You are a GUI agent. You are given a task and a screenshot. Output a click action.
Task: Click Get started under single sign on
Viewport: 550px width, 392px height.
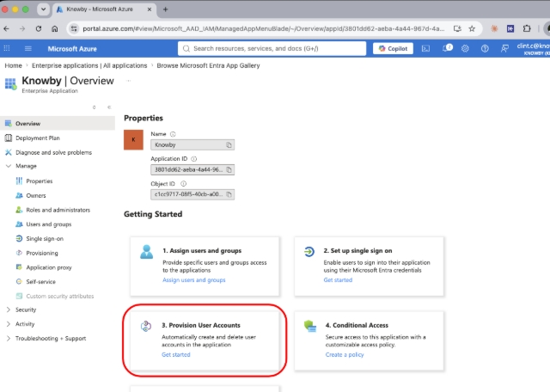pyautogui.click(x=338, y=280)
